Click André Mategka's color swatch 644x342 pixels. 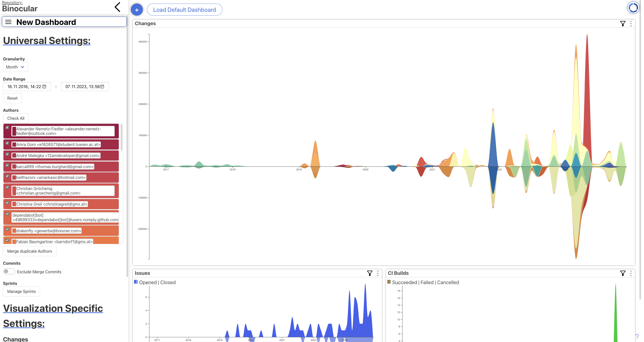[x=14, y=156]
